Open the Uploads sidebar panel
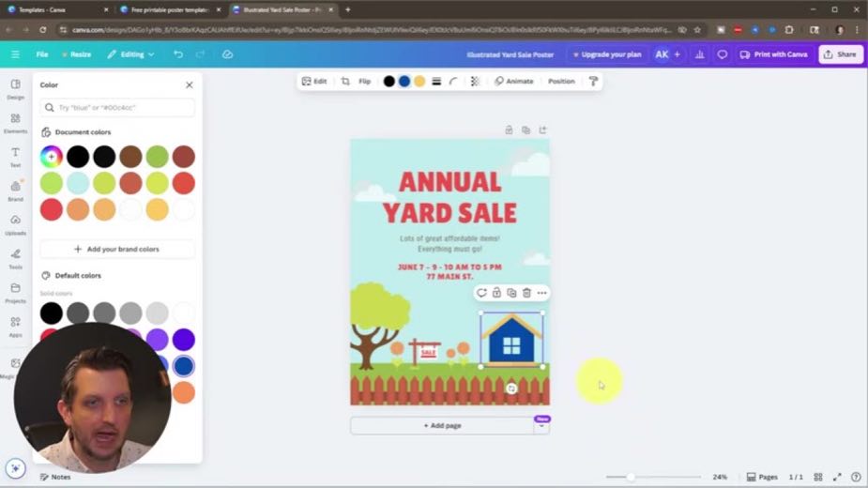The image size is (868, 488). [x=16, y=225]
